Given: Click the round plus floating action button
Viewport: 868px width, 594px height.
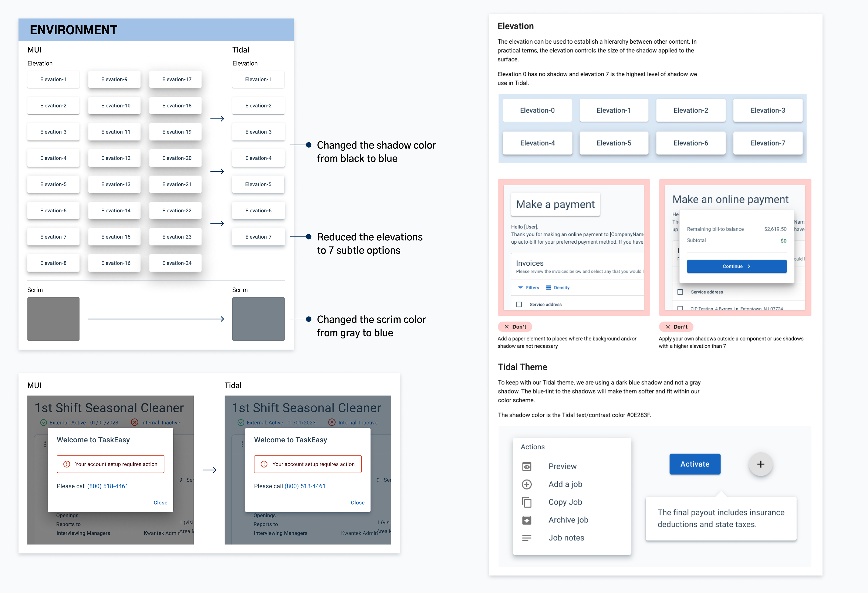Looking at the screenshot, I should 760,465.
